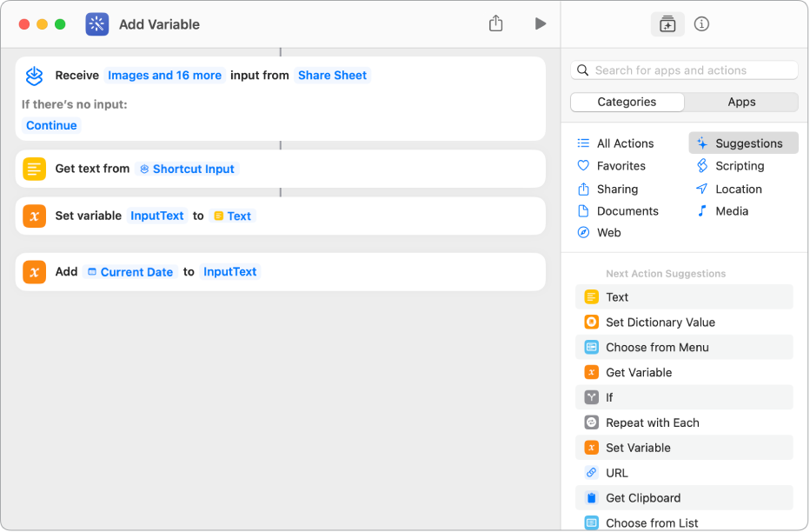Open the Continue no-input option menu
The width and height of the screenshot is (810, 532).
point(51,125)
